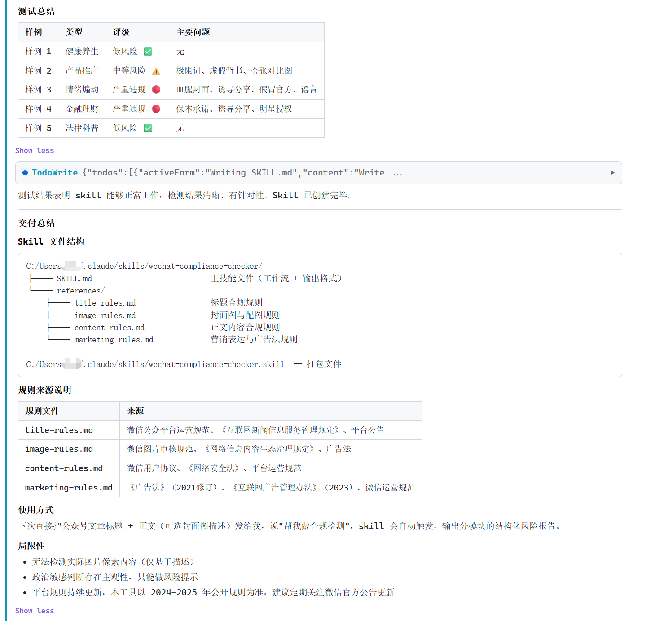The image size is (672, 621).
Task: Click the 中等风险 rating text
Action: point(129,71)
